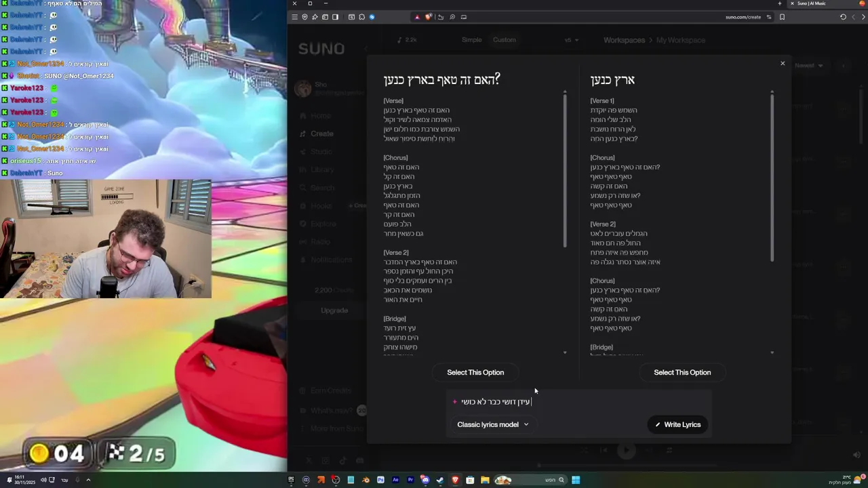Click the lyrics prompt input field
Viewport: 868px width, 488px height.
tap(580, 401)
